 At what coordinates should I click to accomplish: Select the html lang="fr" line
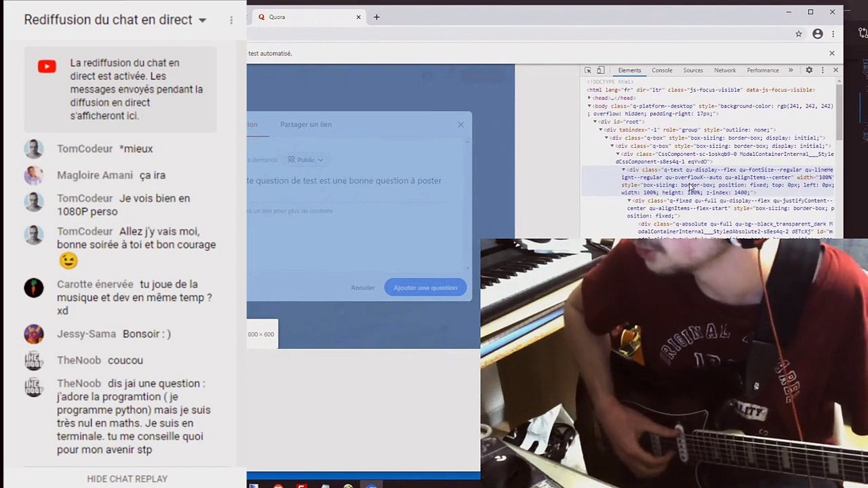(701, 90)
